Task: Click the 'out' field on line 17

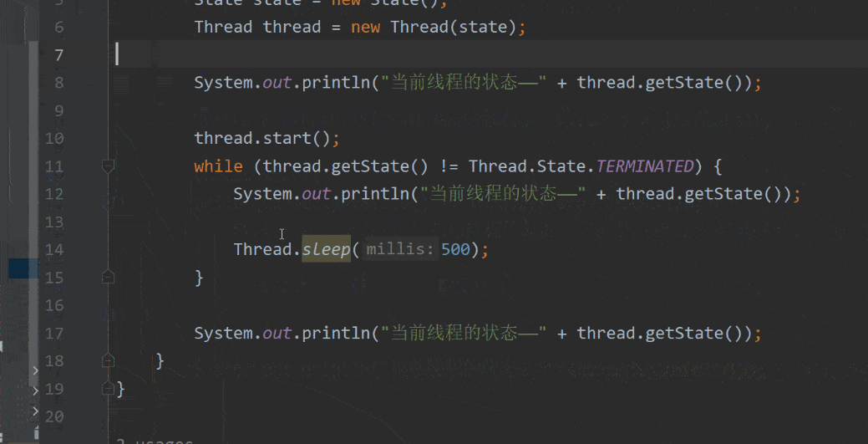Action: pos(277,333)
